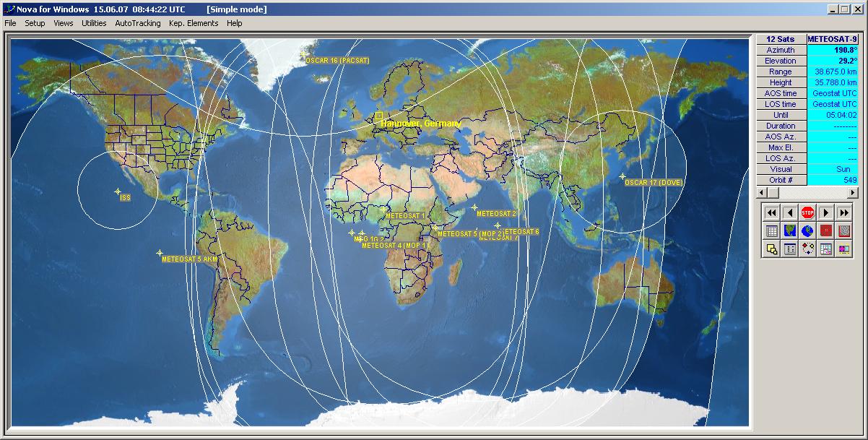Open the grid table view icon

tap(771, 231)
